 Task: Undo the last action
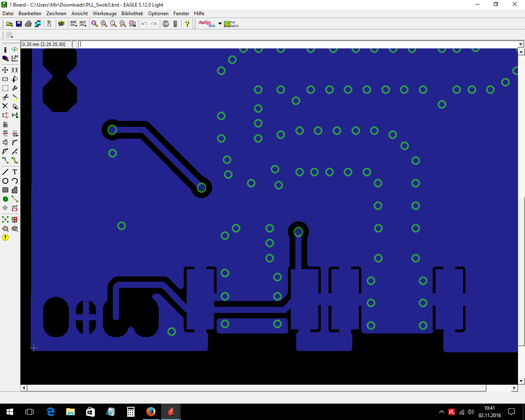coord(144,24)
